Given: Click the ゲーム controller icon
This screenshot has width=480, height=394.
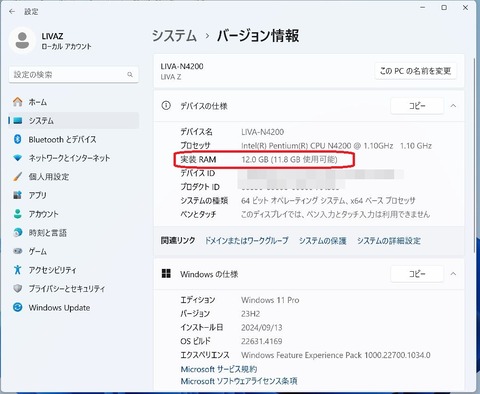Looking at the screenshot, I should [18, 251].
